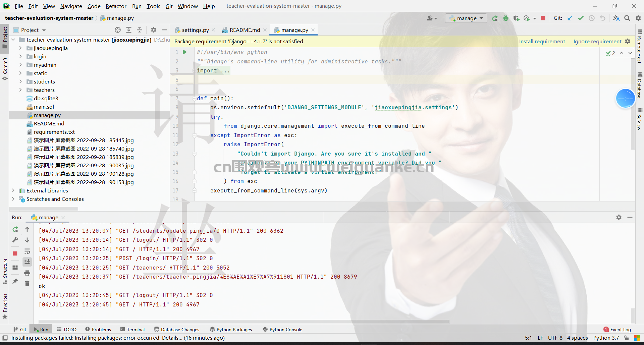This screenshot has width=644, height=345.
Task: Open the Refactor menu
Action: [x=116, y=6]
